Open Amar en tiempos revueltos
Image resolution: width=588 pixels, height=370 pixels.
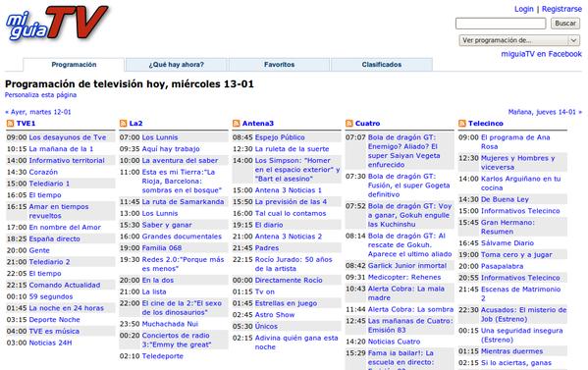(x=59, y=211)
